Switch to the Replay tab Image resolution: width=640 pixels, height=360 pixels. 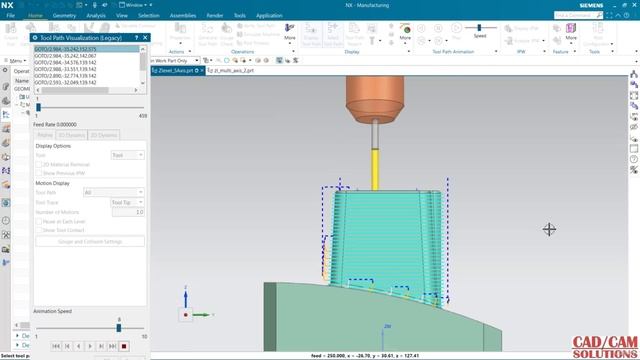45,135
